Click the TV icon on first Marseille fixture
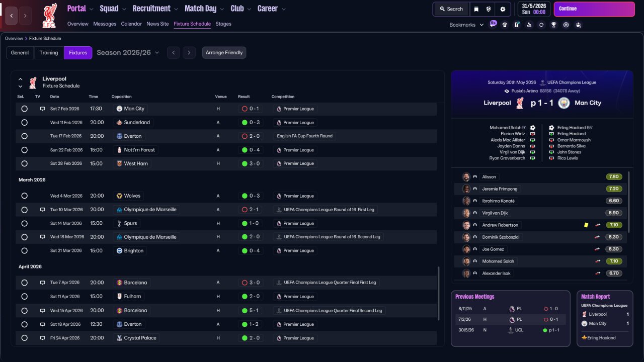 (43, 210)
